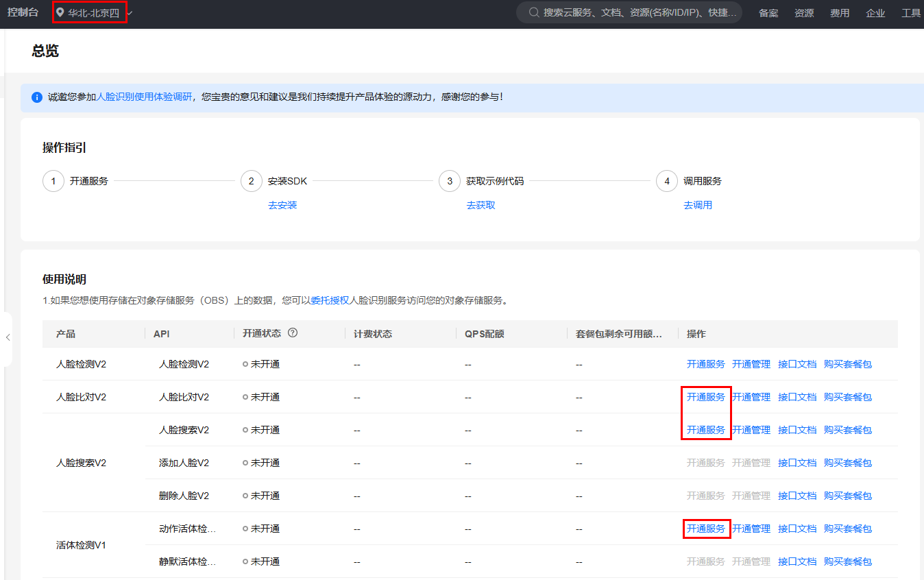This screenshot has height=580, width=924.
Task: Expand the 华北-北京四 region dropdown
Action: point(130,13)
